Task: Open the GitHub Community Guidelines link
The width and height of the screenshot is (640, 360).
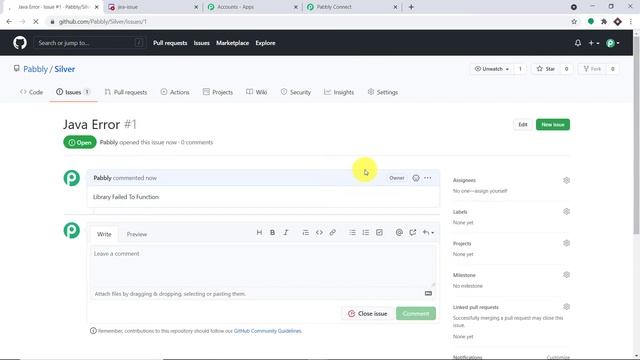Action: 268,331
